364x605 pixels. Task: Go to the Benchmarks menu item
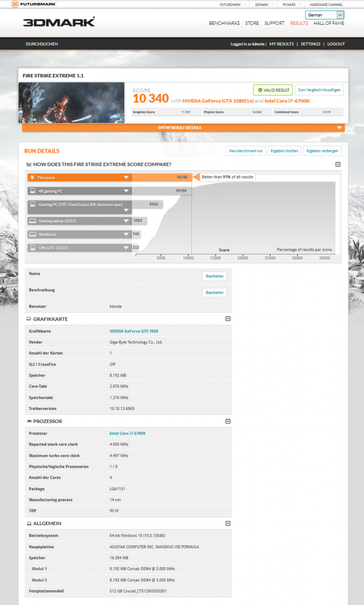[x=225, y=23]
